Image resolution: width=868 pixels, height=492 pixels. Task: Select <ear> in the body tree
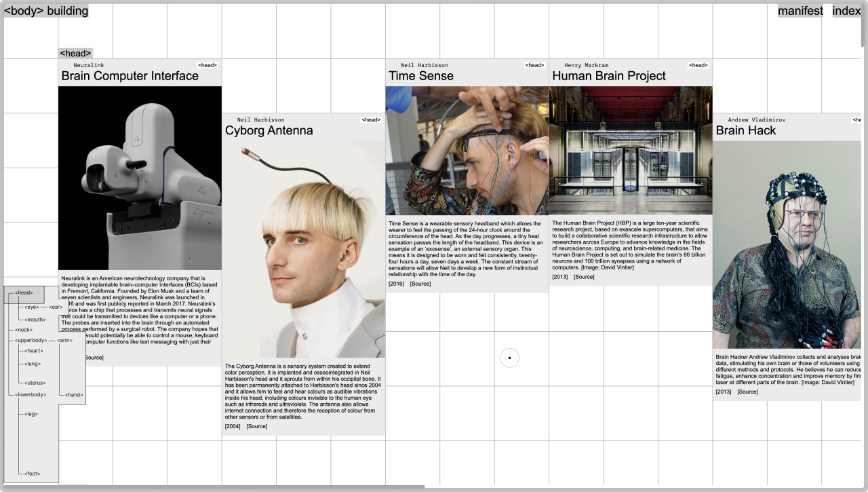tap(56, 307)
